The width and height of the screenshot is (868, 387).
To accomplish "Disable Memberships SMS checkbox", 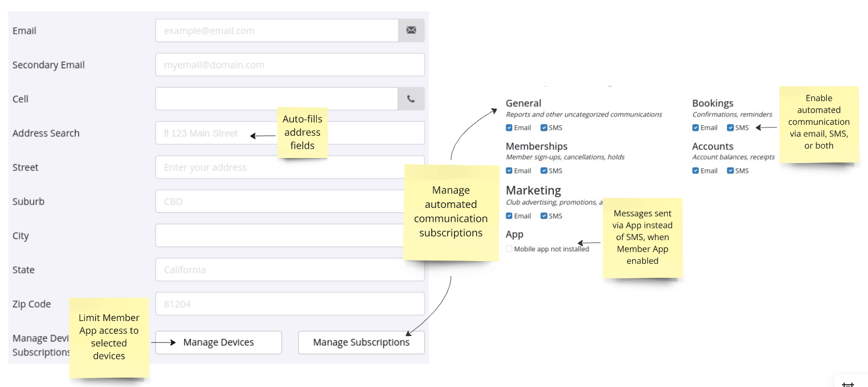I will pyautogui.click(x=544, y=171).
